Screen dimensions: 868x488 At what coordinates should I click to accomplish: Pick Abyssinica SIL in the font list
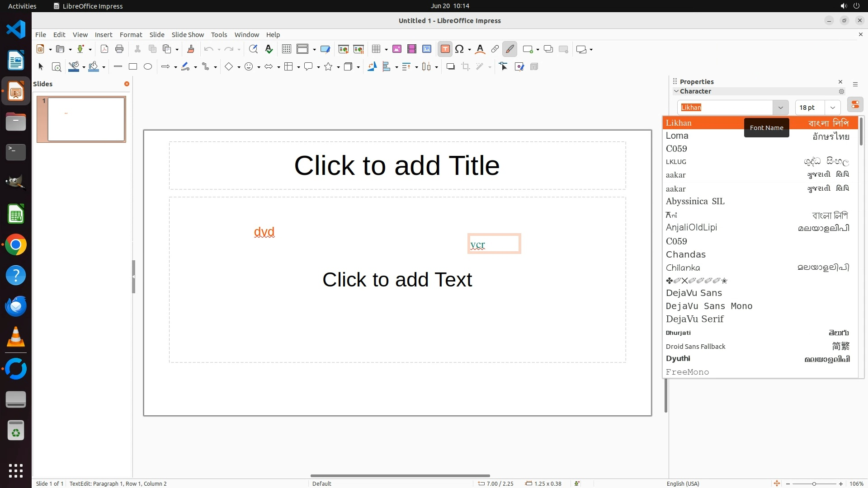click(x=695, y=202)
